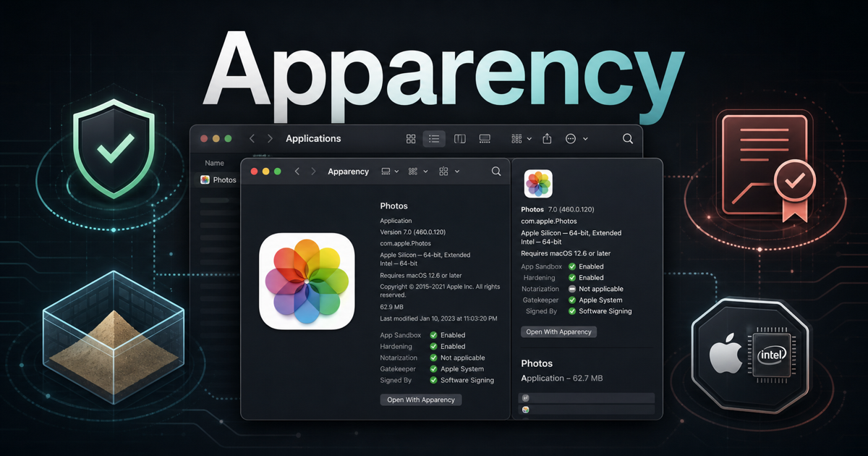Click Notarization green check in Apparency window
The image size is (868, 456).
point(433,358)
